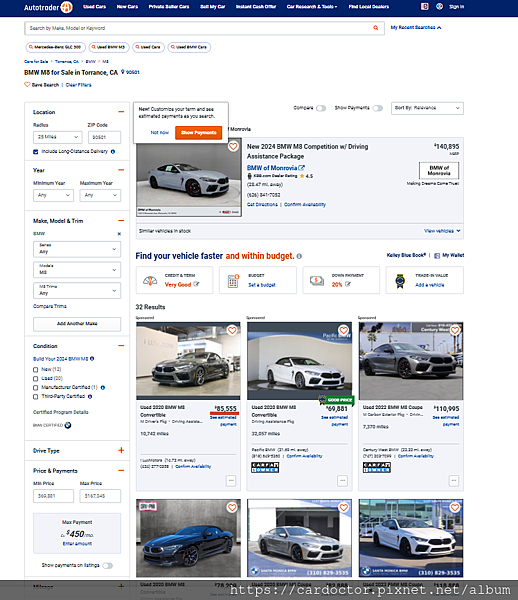Enable the Show Payments toggle

[x=378, y=108]
